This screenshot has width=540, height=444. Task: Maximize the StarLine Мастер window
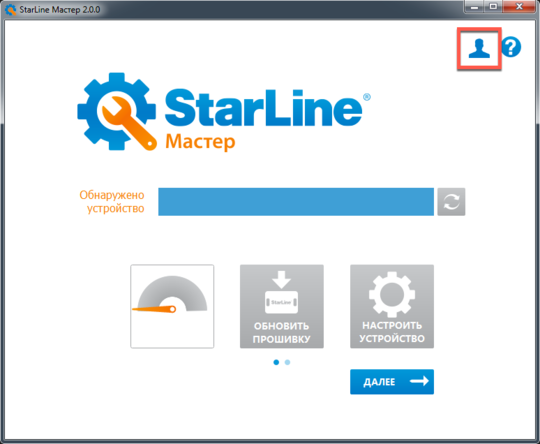[x=493, y=7]
